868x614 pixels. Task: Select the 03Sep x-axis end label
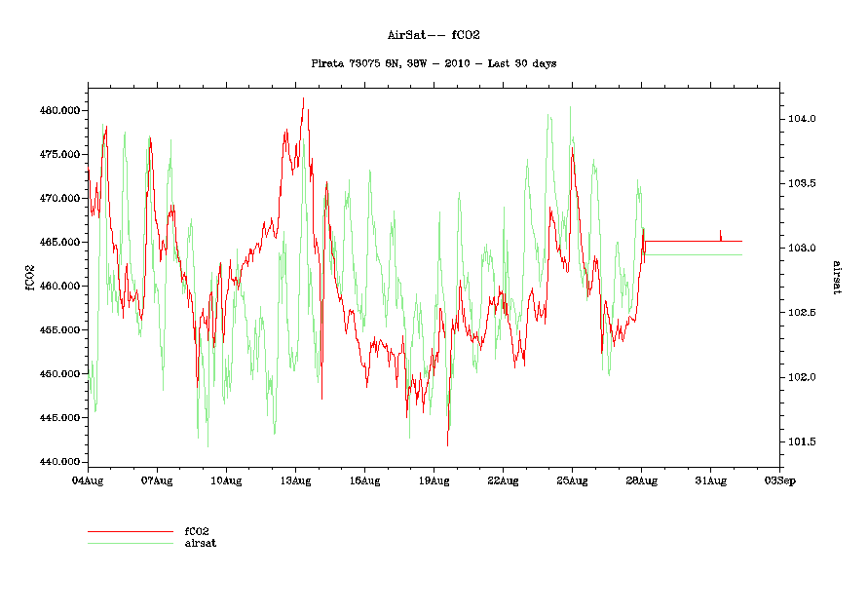pos(778,480)
